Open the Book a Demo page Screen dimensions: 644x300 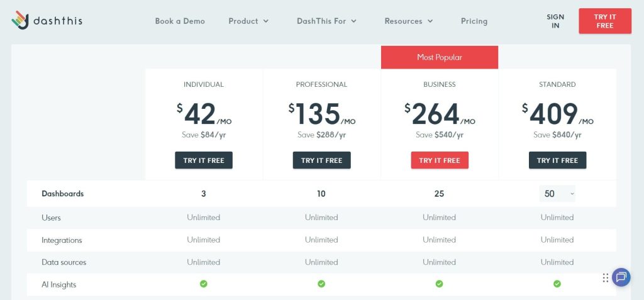tap(180, 21)
